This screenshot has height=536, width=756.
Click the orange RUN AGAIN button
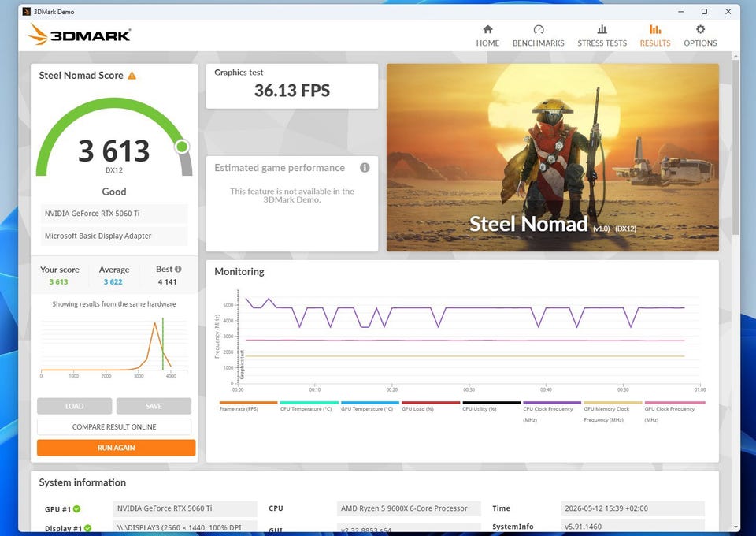[x=117, y=448]
